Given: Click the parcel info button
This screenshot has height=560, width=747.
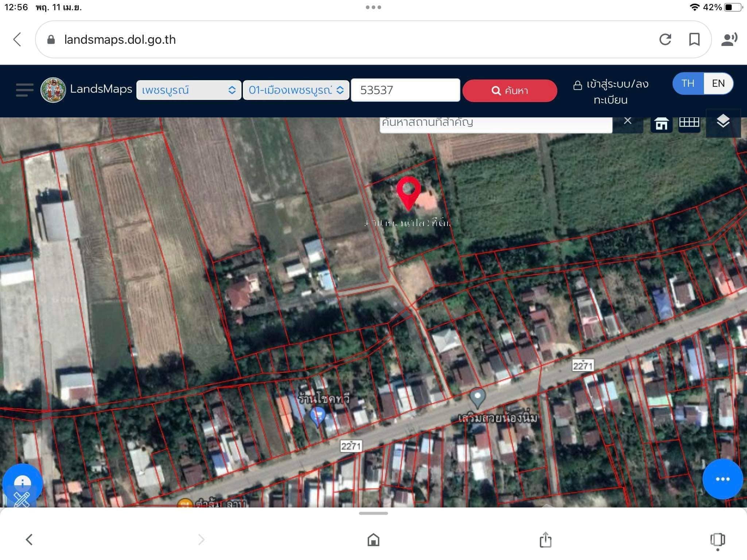Looking at the screenshot, I should 23,482.
